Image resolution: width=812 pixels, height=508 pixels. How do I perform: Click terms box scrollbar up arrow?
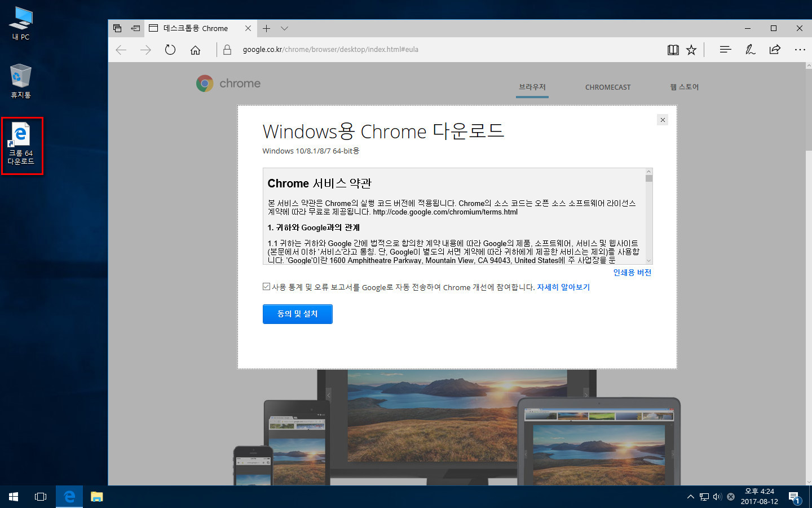pyautogui.click(x=648, y=172)
